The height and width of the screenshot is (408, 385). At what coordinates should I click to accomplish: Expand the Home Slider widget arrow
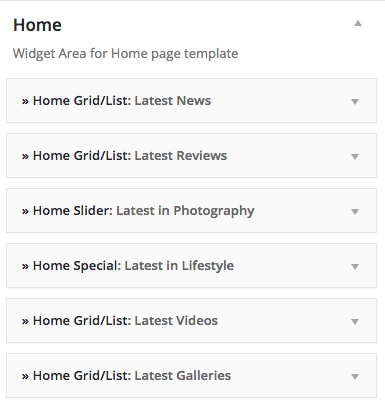pyautogui.click(x=355, y=211)
